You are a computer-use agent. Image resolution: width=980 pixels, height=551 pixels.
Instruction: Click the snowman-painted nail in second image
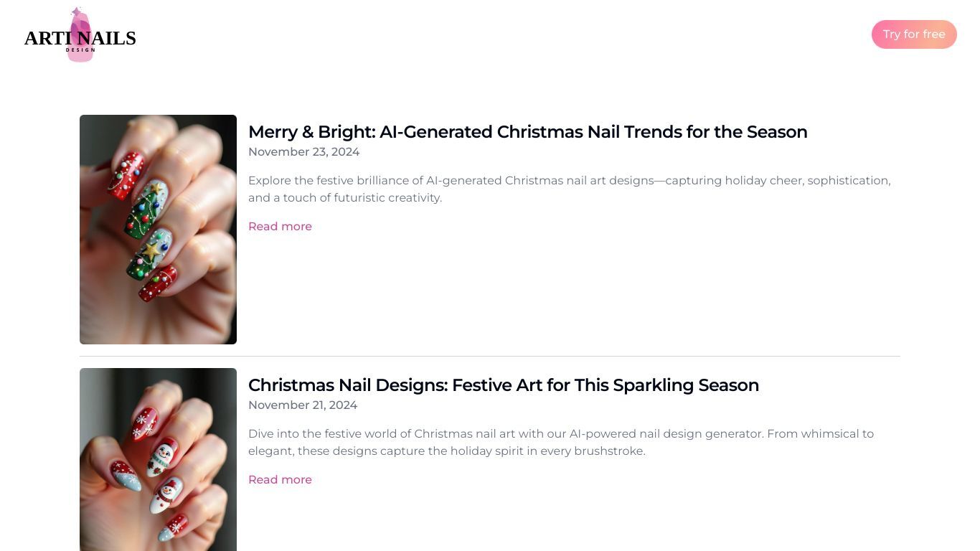coord(163,459)
